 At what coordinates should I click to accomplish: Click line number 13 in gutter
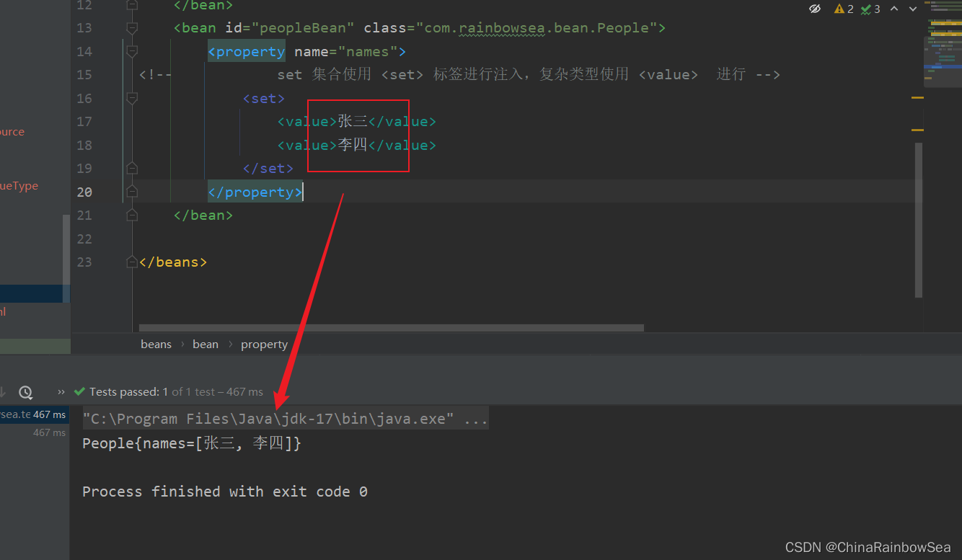click(x=84, y=28)
